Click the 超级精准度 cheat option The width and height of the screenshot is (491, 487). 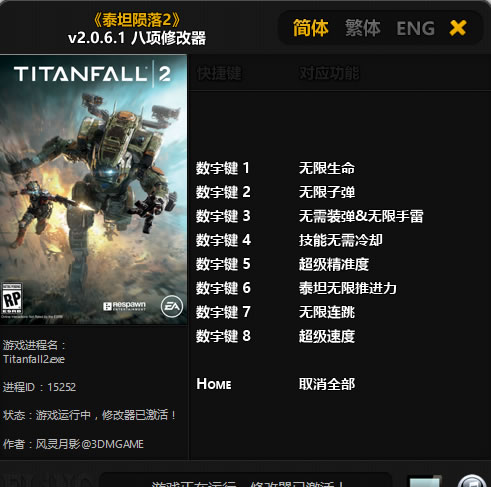point(334,264)
